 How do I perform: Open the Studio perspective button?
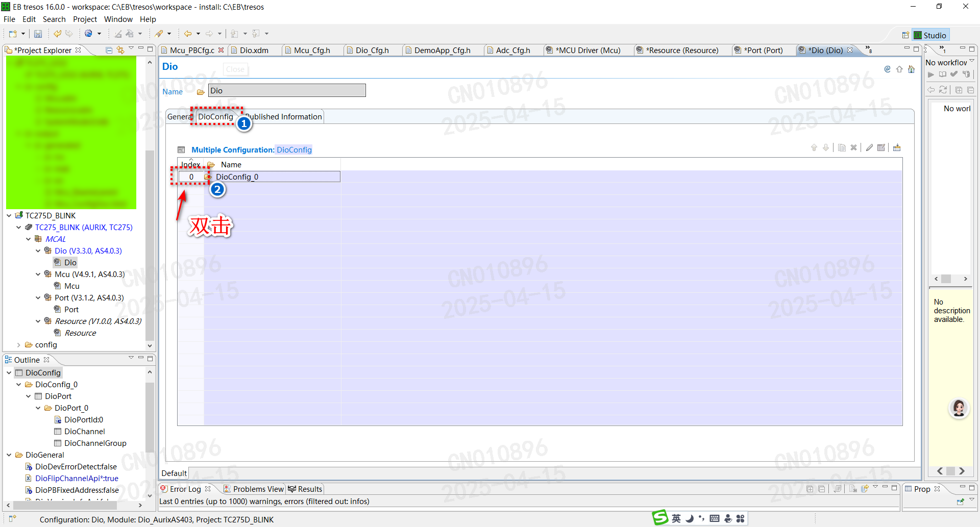point(930,35)
